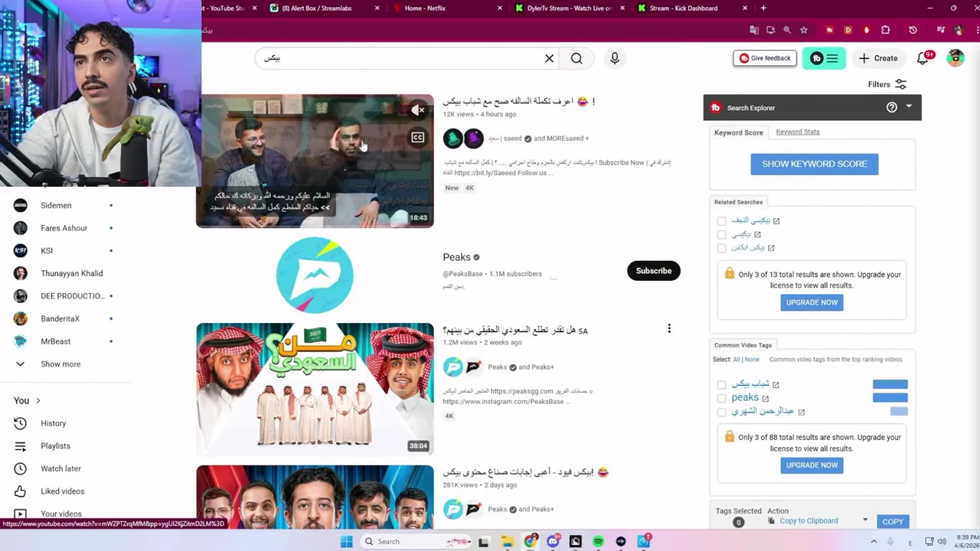Switch to DylerTv Stream tab
Screen dimensions: 980x551
[x=569, y=8]
